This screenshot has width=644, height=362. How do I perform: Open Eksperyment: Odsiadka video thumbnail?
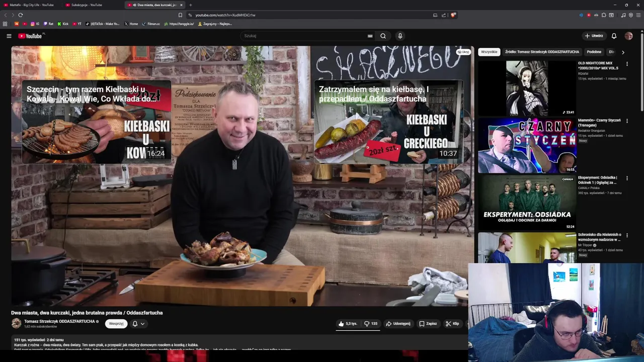(527, 203)
